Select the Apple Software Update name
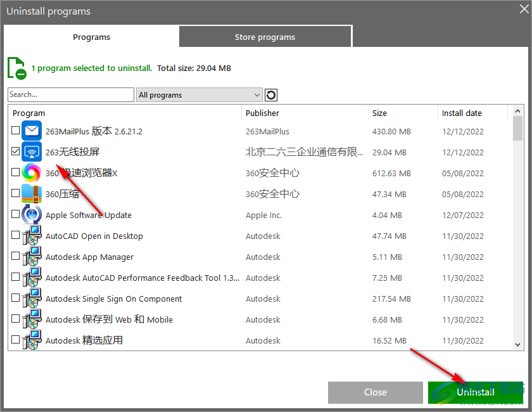This screenshot has width=532, height=412. 89,215
